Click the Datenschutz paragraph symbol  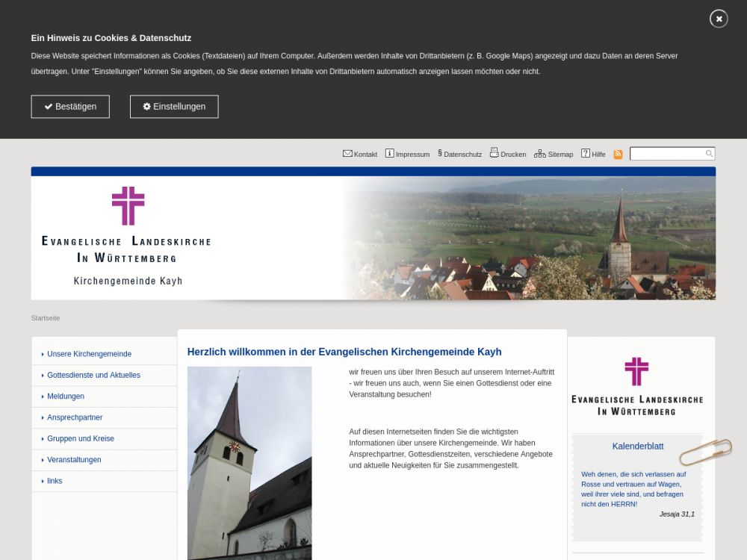click(440, 154)
